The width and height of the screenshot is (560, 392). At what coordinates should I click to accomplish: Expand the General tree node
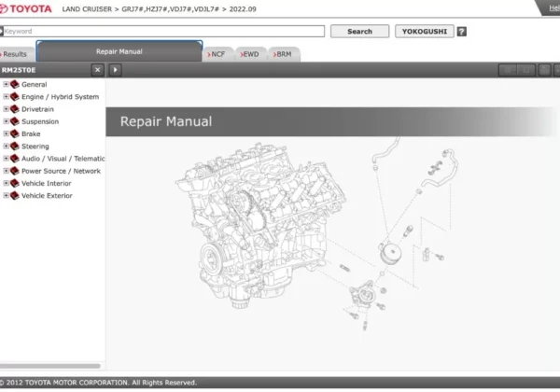[x=6, y=85]
